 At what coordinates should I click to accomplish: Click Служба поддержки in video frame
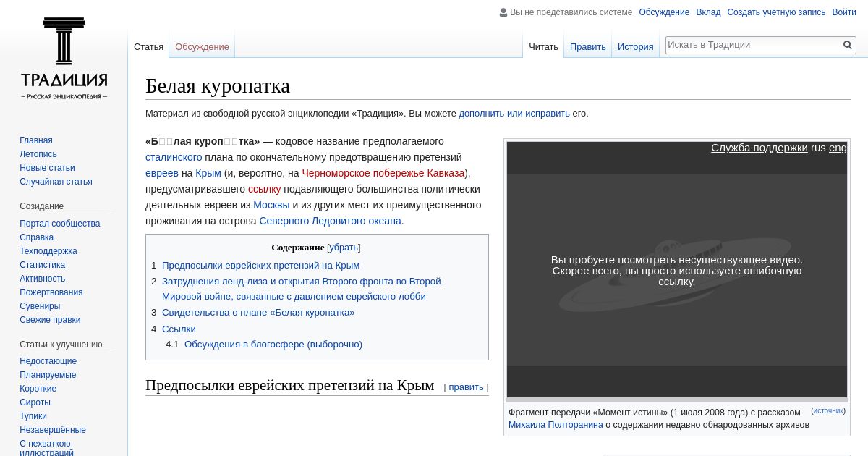[x=759, y=148]
